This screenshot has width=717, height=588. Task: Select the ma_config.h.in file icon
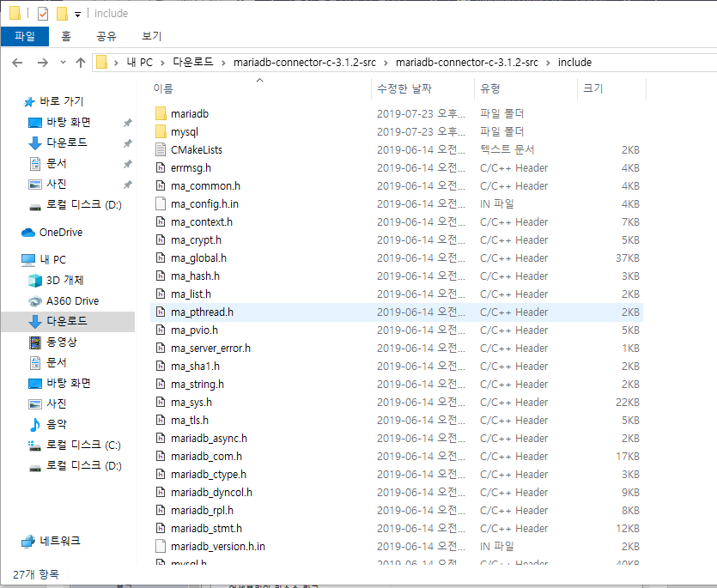point(161,204)
